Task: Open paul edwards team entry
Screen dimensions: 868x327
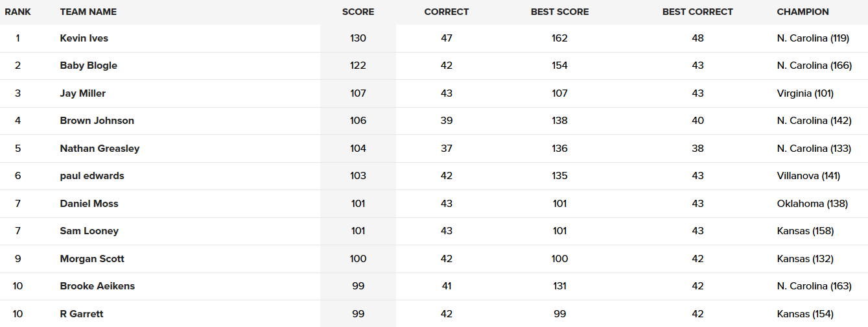Action: [x=92, y=176]
